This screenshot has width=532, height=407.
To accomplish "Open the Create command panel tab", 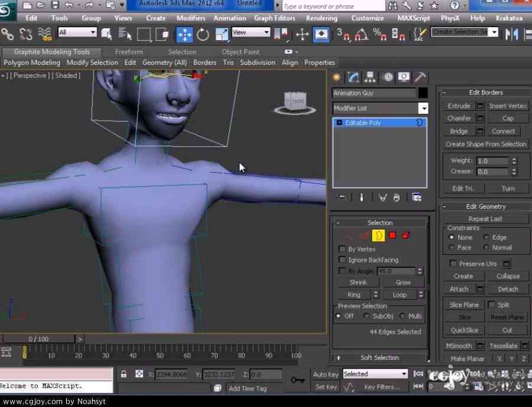I will [x=337, y=77].
